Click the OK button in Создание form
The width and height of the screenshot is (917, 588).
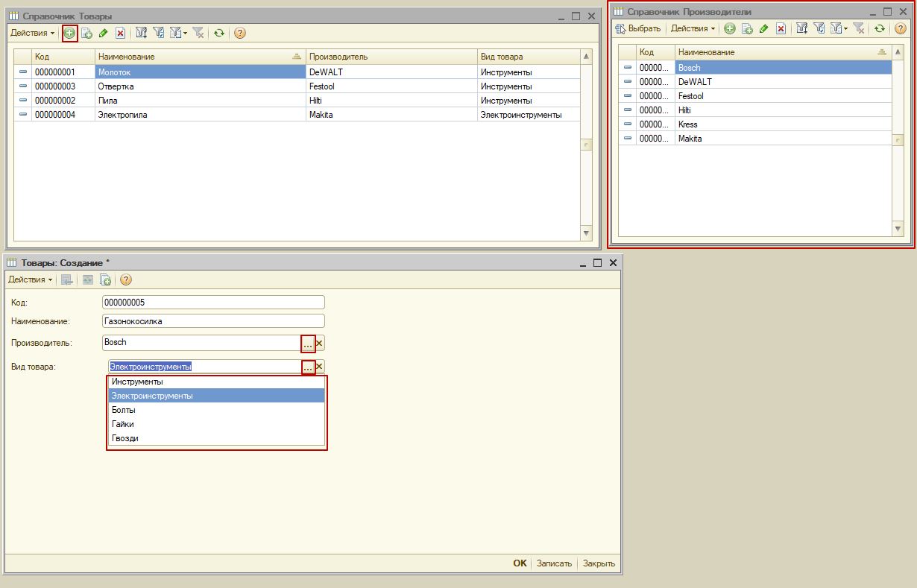tap(520, 563)
